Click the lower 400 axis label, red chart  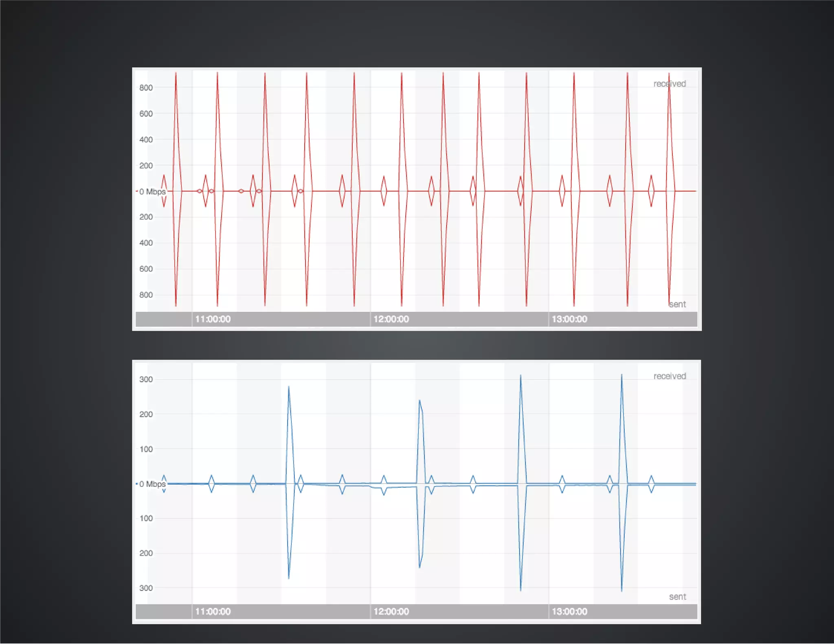pyautogui.click(x=146, y=243)
